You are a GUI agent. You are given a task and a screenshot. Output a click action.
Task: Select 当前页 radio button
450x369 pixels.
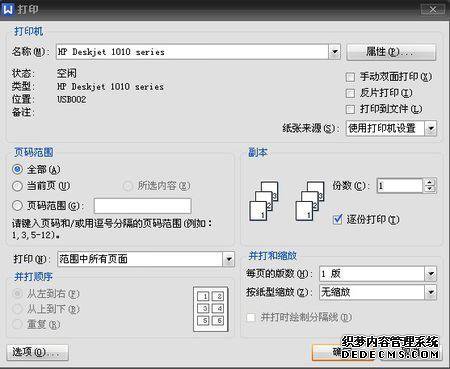[17, 186]
